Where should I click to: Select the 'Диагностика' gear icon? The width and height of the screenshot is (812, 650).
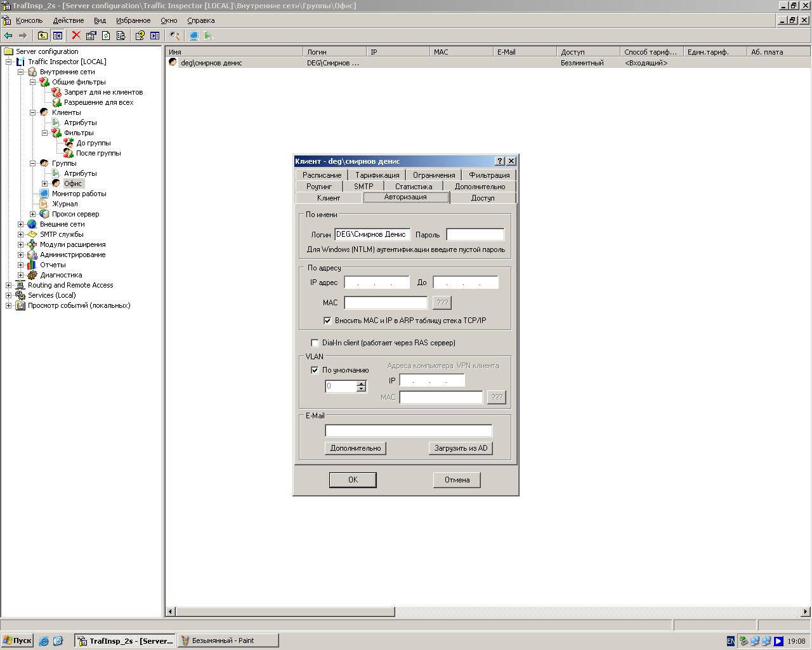(x=32, y=275)
